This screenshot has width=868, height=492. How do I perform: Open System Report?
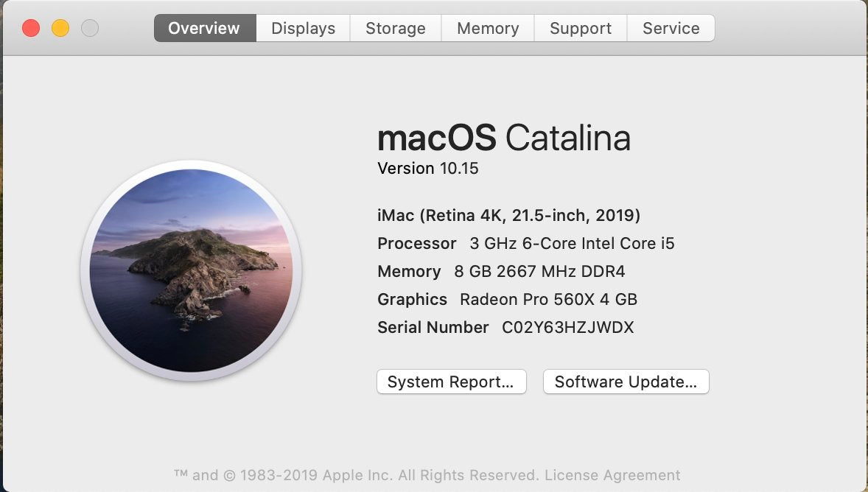point(451,382)
